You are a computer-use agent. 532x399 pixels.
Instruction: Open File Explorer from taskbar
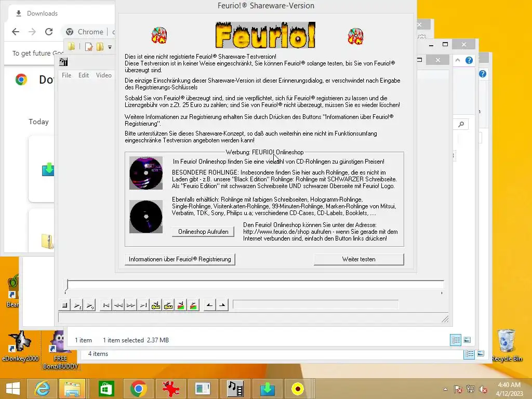click(x=72, y=389)
